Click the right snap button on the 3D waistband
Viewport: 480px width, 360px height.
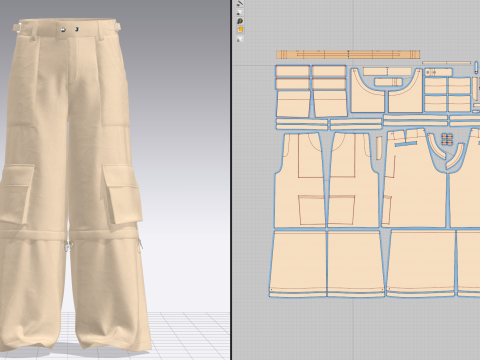pyautogui.click(x=76, y=30)
